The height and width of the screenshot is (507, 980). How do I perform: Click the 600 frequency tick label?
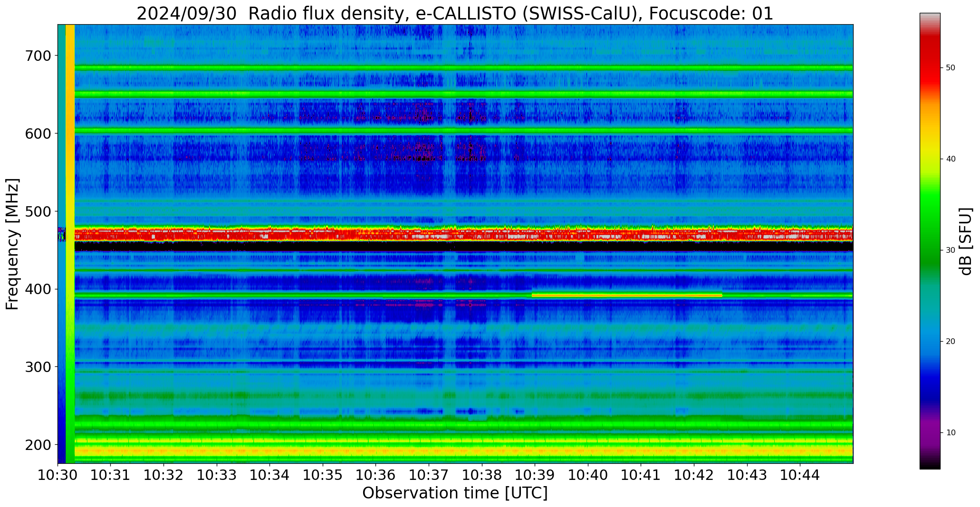click(38, 134)
